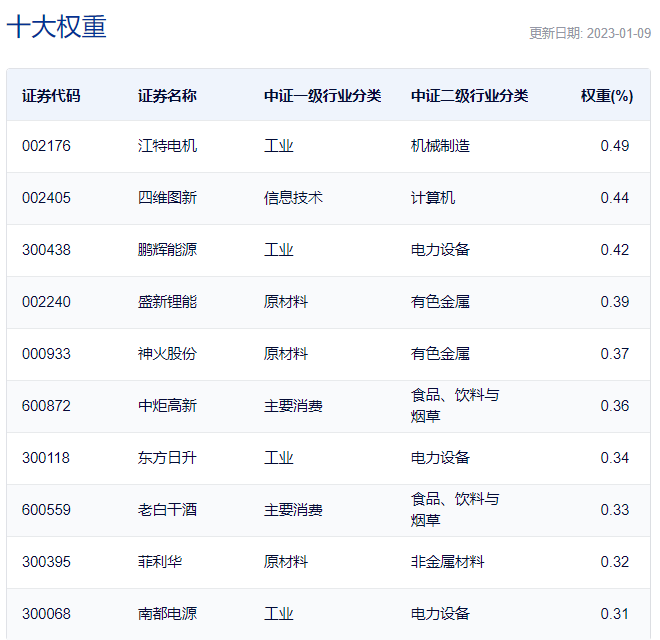Click 工业 in the 南都电源 row

[x=279, y=614]
